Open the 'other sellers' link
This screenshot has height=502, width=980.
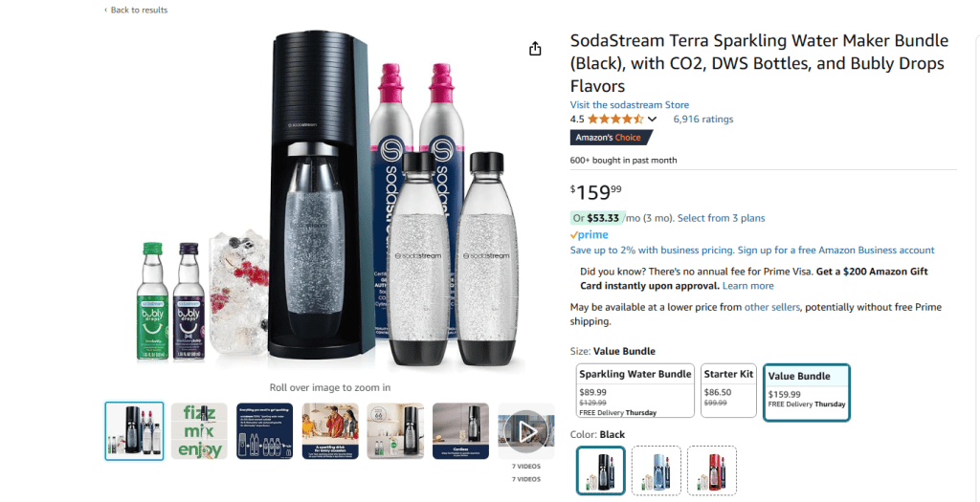point(769,307)
